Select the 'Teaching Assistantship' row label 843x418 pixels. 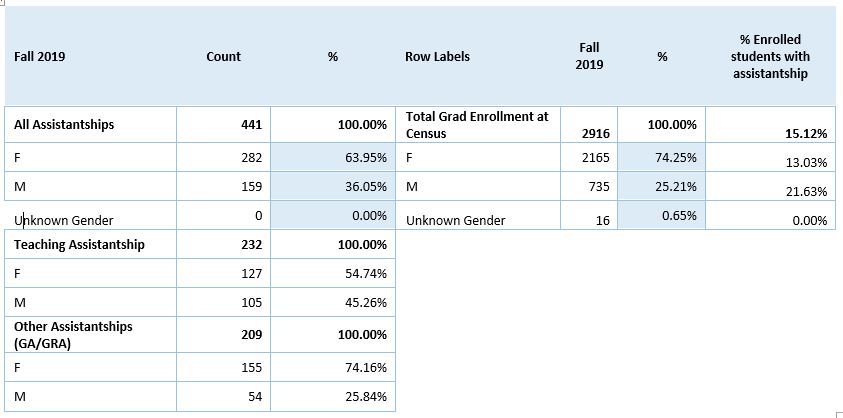click(79, 244)
